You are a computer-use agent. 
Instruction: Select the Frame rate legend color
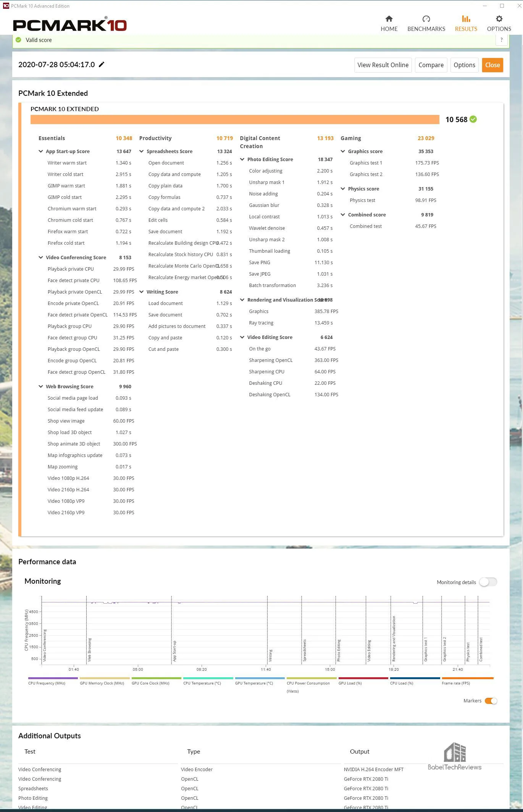pos(467,678)
